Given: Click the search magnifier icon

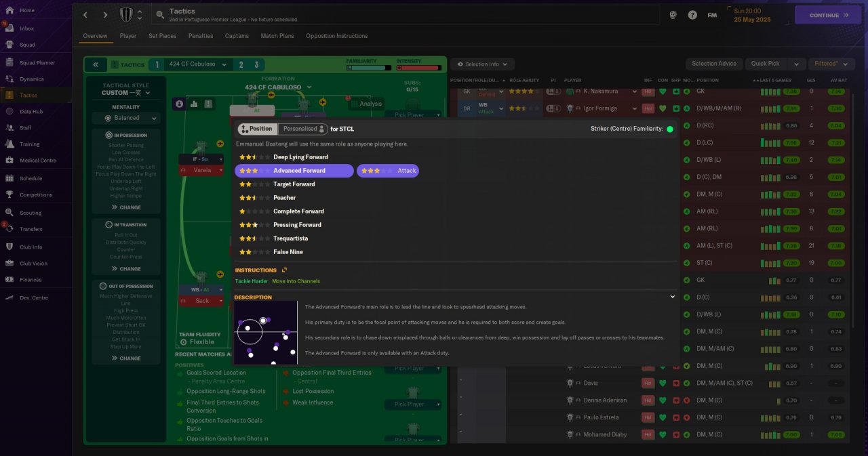Looking at the screenshot, I should pyautogui.click(x=159, y=15).
